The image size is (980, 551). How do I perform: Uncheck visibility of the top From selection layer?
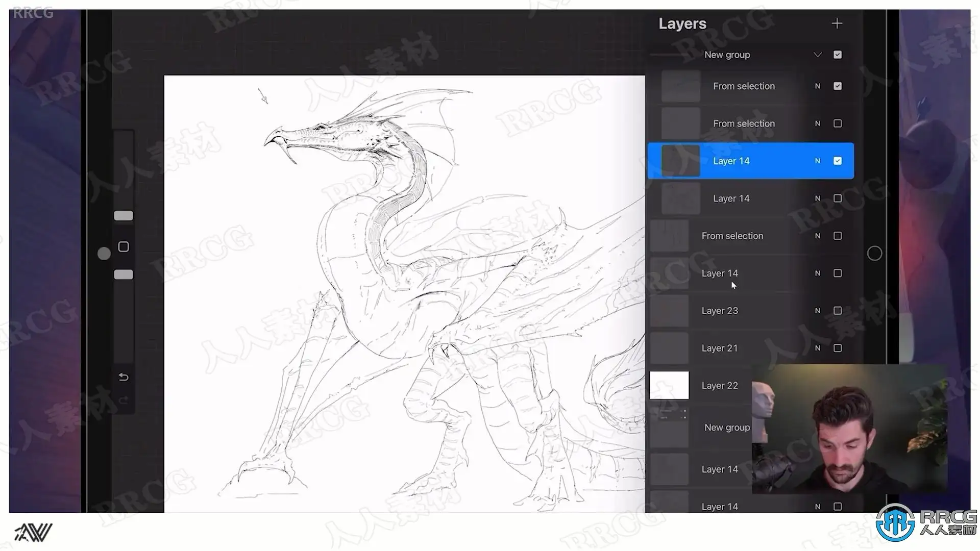[x=838, y=86]
